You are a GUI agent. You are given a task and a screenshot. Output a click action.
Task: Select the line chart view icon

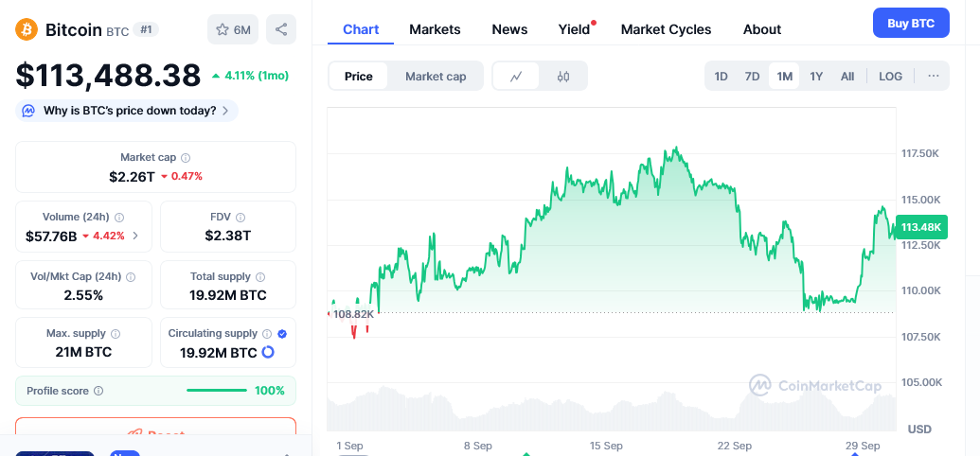click(x=516, y=77)
